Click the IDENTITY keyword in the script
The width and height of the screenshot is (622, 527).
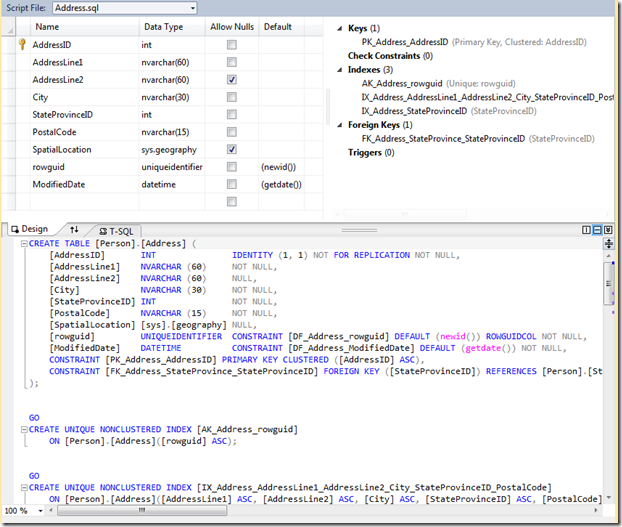[252, 255]
